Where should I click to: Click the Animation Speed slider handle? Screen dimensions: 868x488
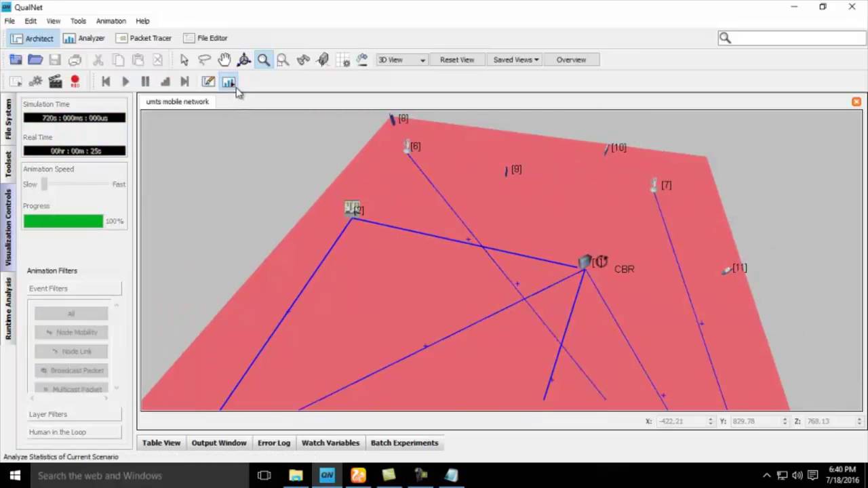45,184
